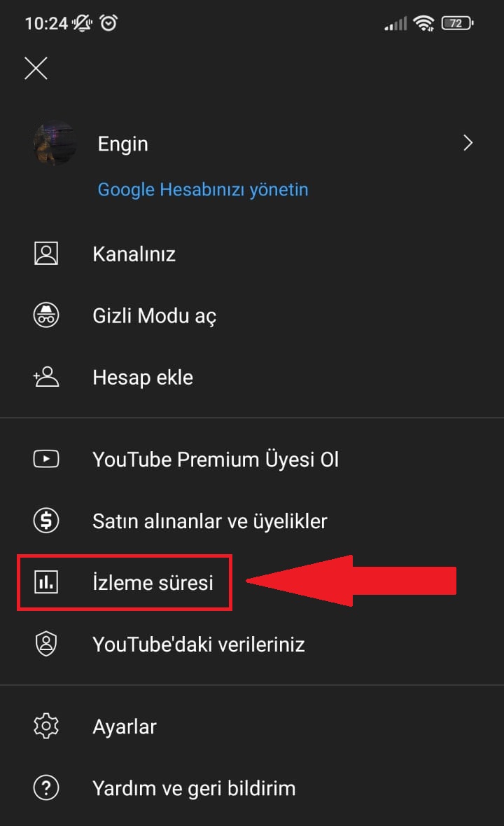
Task: Close the account menu with X
Action: click(36, 68)
